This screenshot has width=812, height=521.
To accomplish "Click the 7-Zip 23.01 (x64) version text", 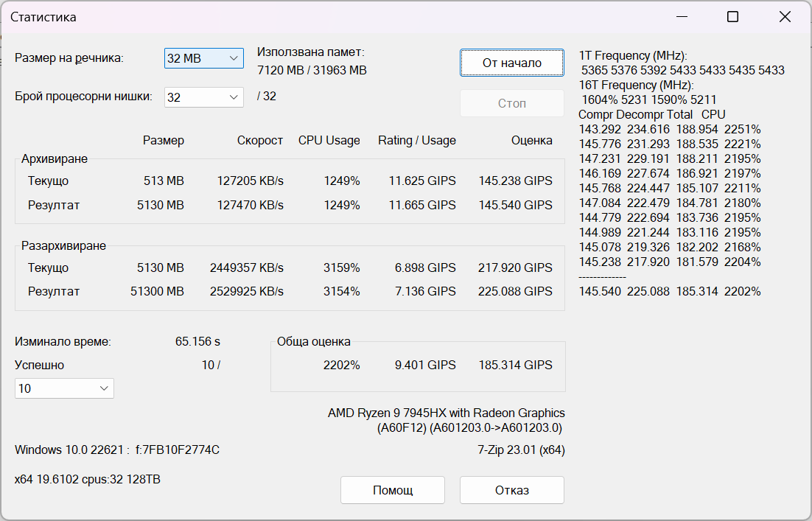I will [x=521, y=450].
